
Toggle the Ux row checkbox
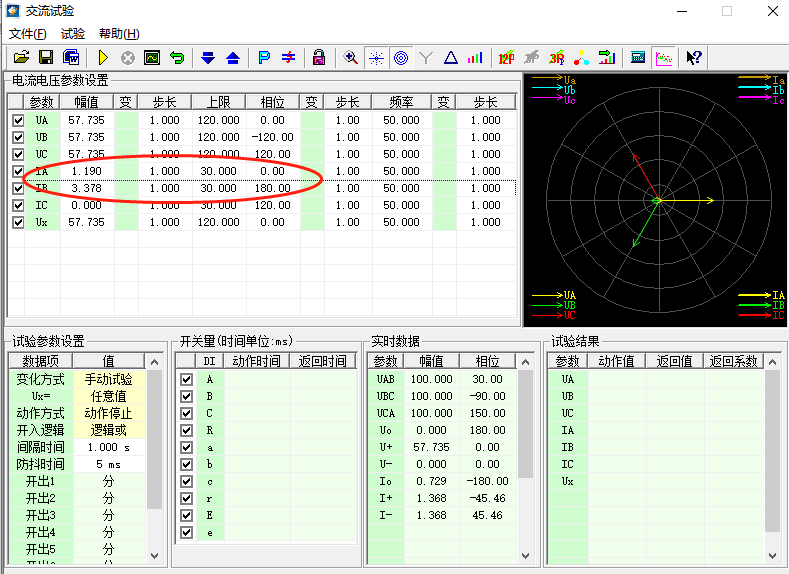[17, 222]
